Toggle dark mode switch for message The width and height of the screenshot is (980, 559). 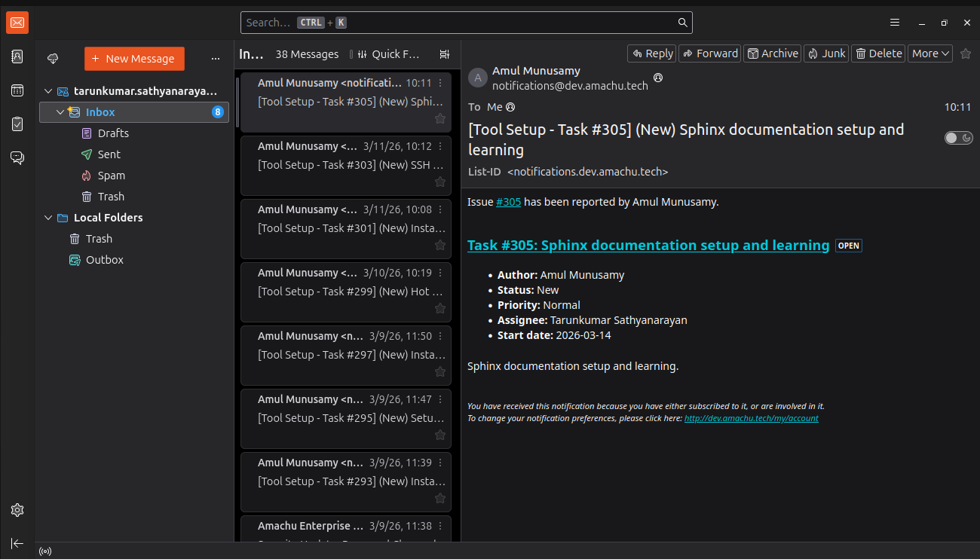tap(959, 138)
